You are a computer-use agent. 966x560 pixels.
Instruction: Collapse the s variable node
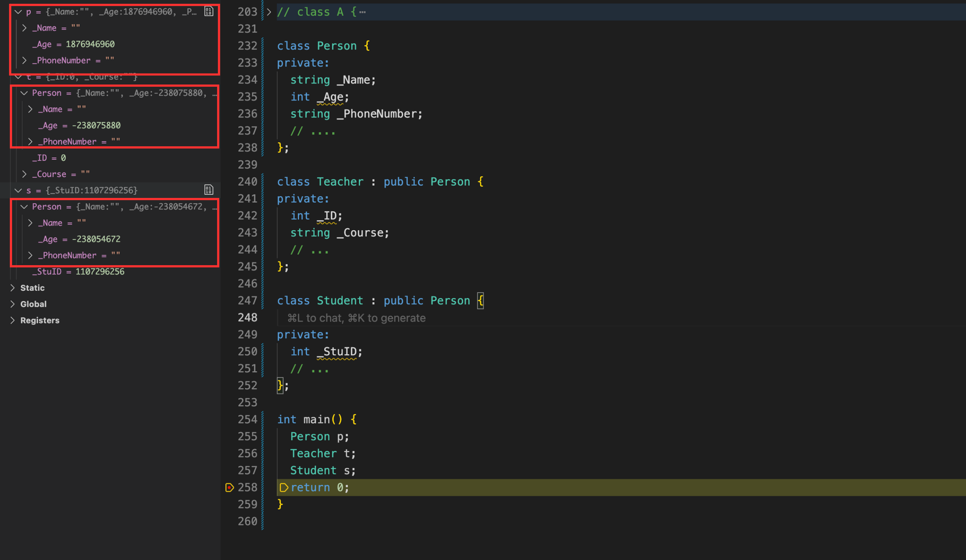click(18, 190)
